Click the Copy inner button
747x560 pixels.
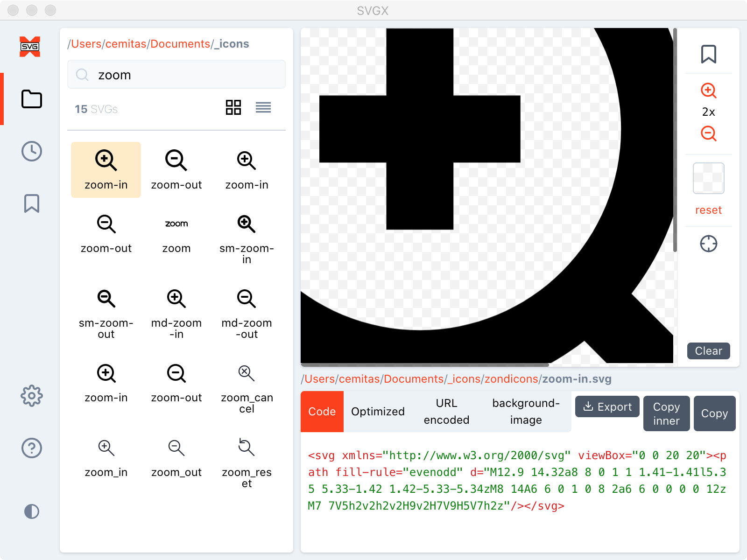(x=667, y=413)
